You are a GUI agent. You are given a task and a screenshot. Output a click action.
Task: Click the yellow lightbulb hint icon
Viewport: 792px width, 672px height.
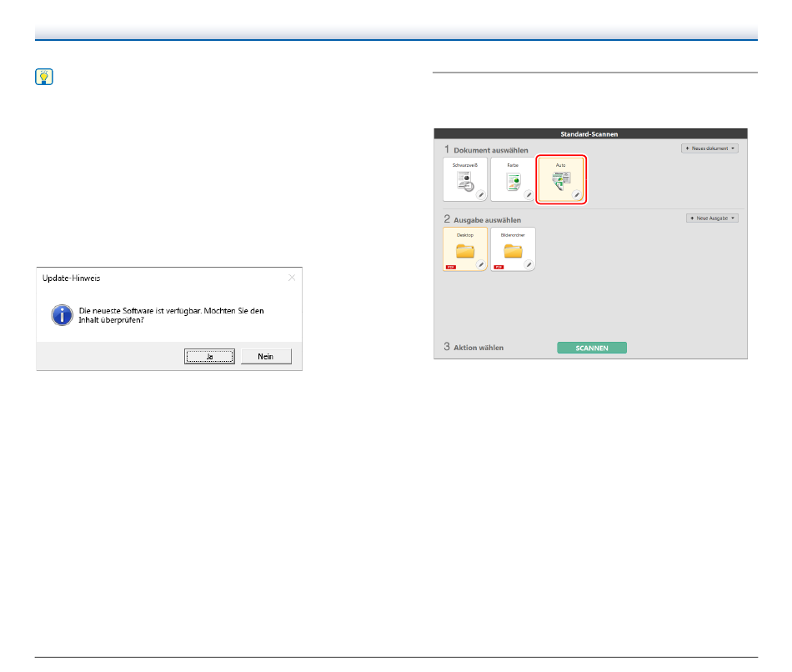44,78
